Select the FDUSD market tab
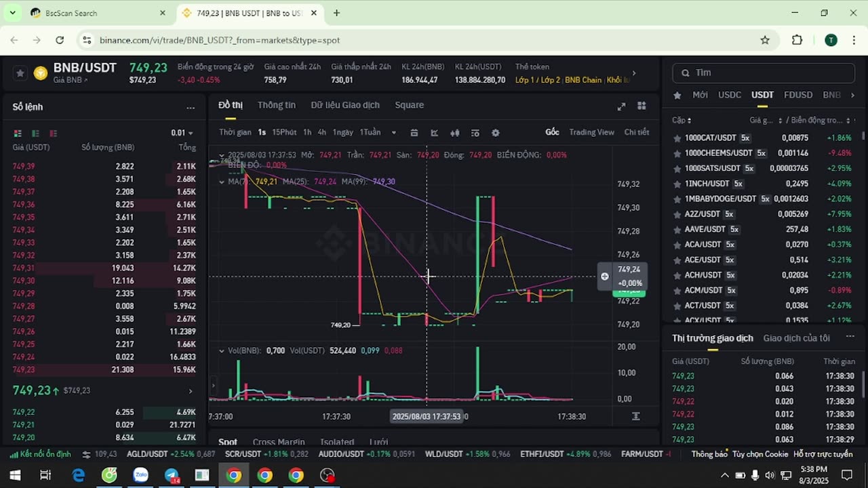 click(x=797, y=95)
